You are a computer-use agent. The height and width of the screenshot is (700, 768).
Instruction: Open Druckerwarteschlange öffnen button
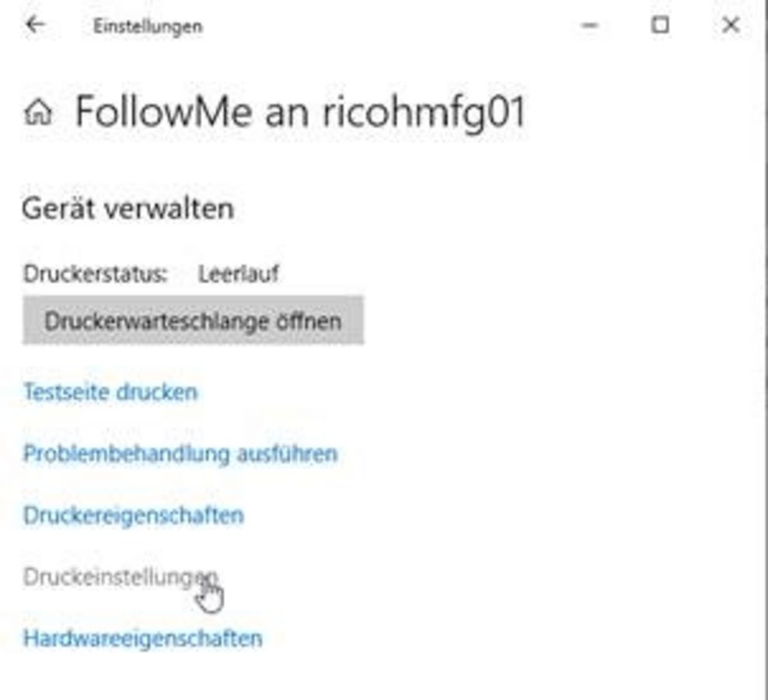(x=193, y=320)
